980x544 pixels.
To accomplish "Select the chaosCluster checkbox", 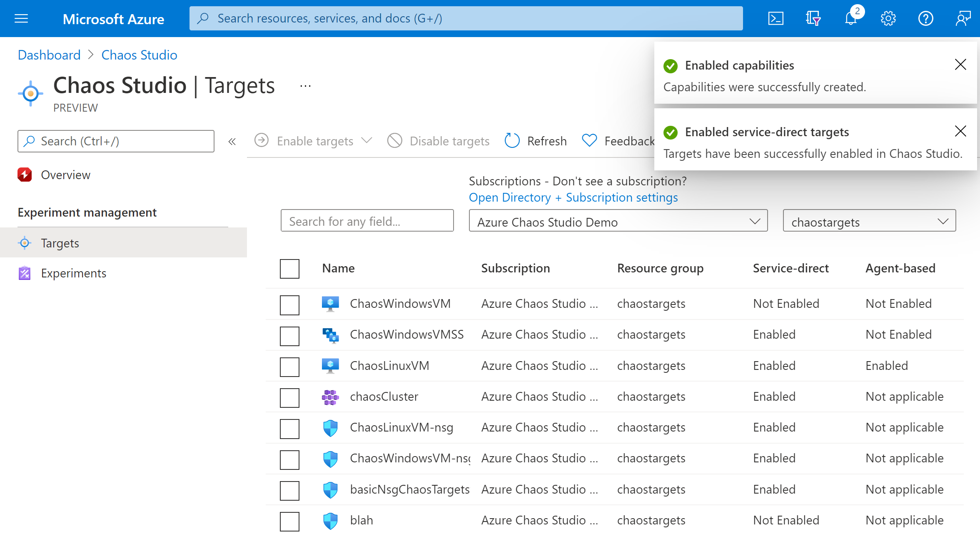I will pyautogui.click(x=289, y=396).
